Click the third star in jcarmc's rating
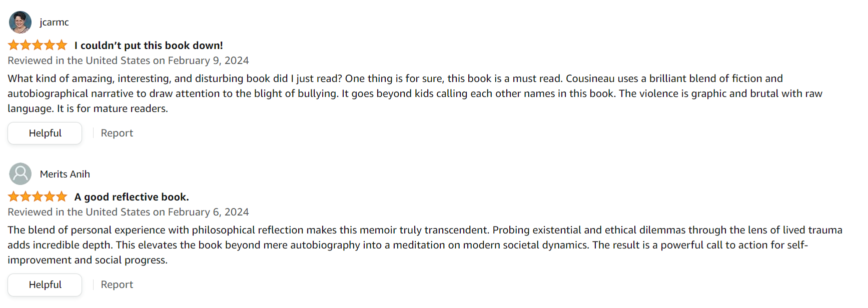Image resolution: width=868 pixels, height=308 pixels. [38, 45]
